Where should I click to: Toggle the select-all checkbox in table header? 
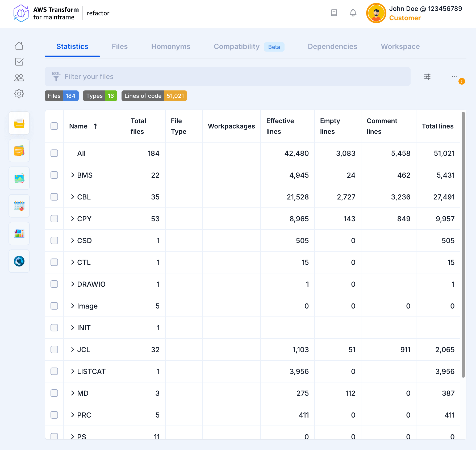[x=54, y=126]
